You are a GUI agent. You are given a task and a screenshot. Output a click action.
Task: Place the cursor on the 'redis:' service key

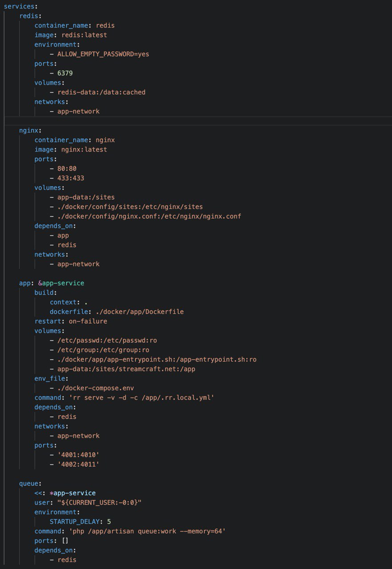coord(30,16)
